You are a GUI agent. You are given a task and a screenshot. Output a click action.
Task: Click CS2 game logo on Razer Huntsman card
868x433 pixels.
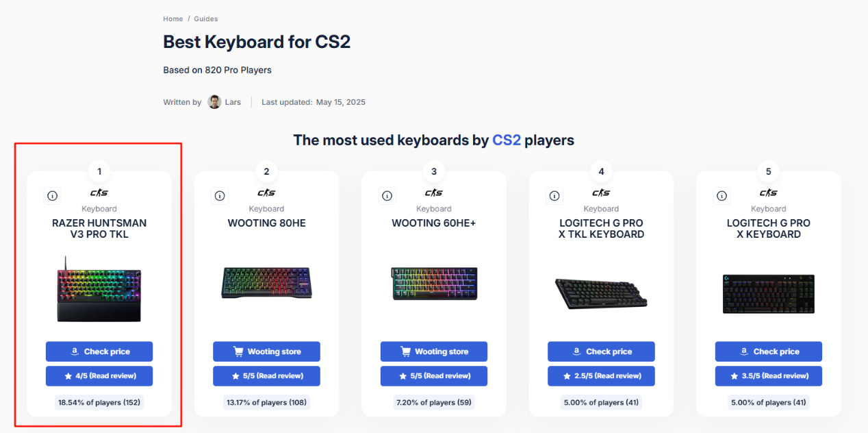99,193
